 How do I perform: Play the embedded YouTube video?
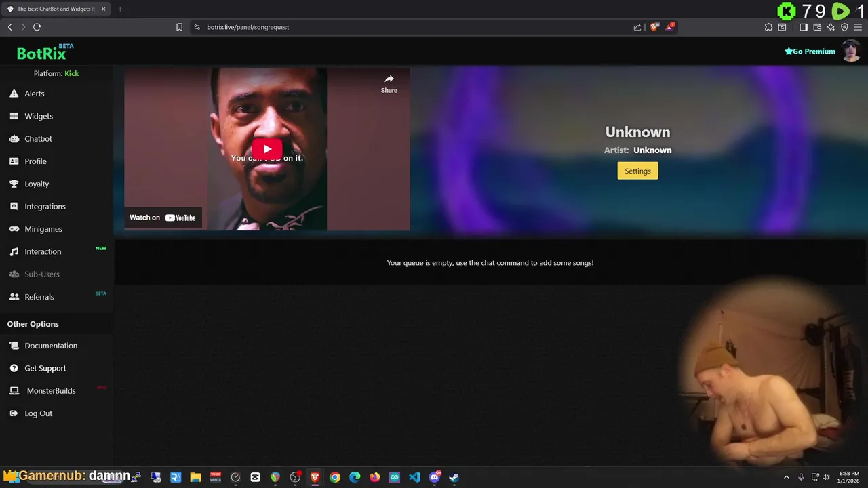[267, 149]
